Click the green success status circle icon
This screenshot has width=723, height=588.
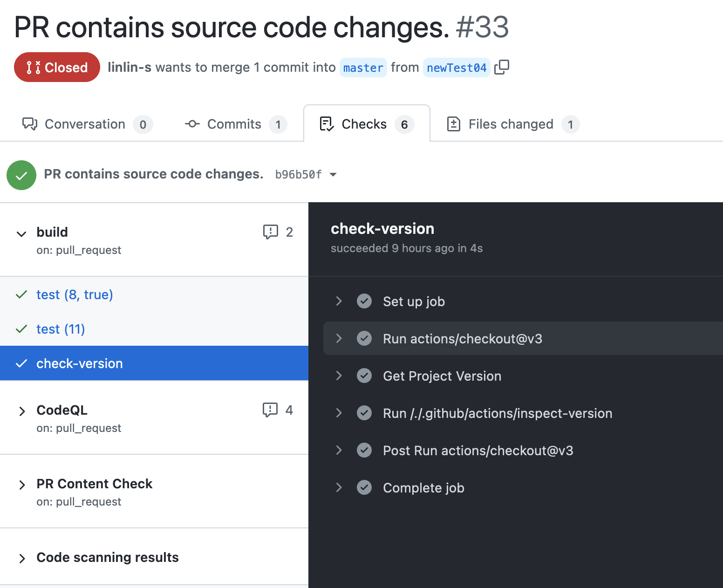pos(21,175)
